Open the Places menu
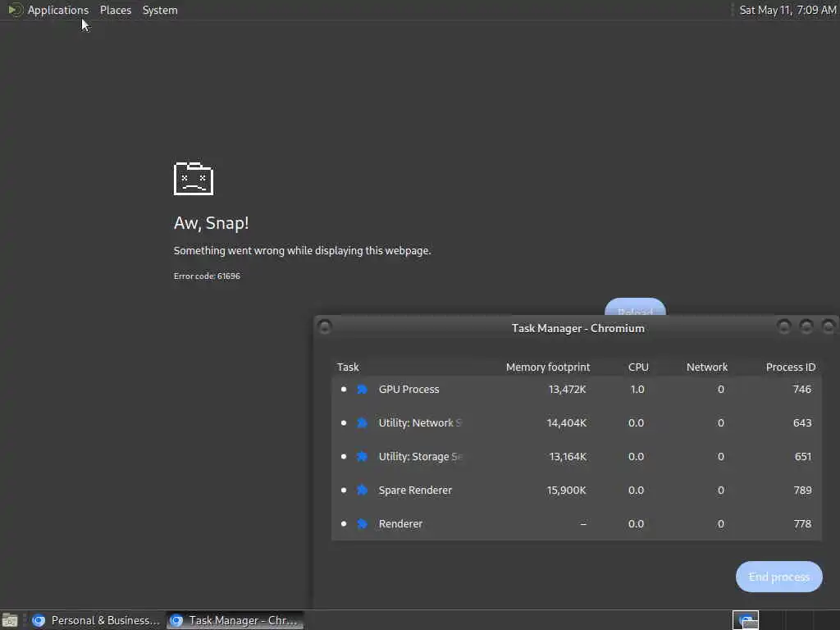840x630 pixels. coord(115,10)
